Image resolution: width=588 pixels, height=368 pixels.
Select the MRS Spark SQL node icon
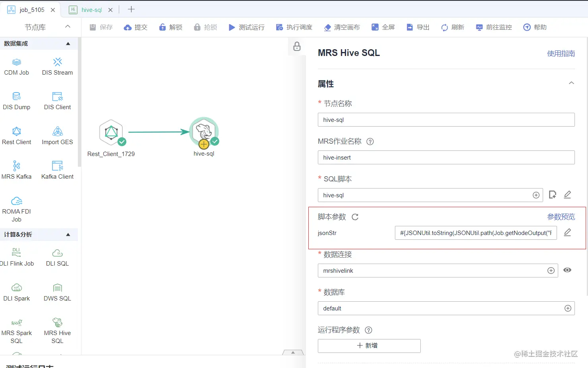(x=17, y=322)
